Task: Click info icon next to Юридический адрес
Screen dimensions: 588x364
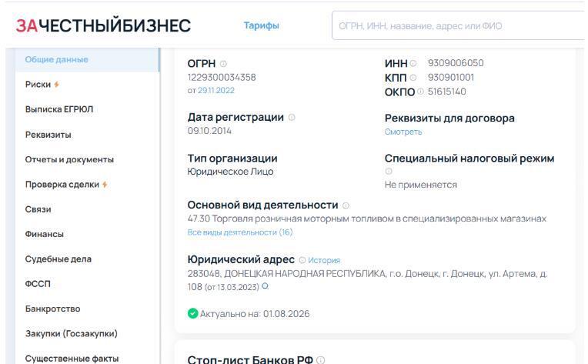Action: click(x=302, y=260)
